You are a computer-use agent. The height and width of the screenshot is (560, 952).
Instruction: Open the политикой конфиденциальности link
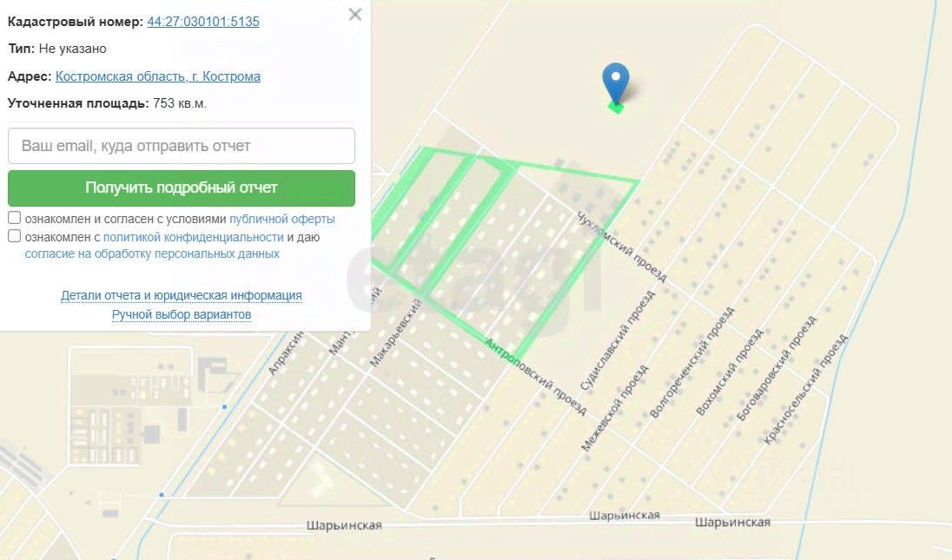(x=193, y=237)
